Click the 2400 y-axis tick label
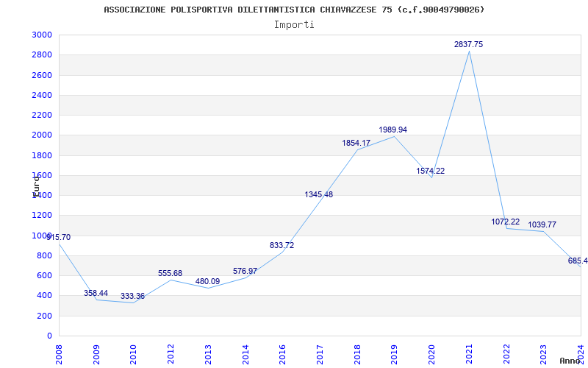 (x=42, y=95)
